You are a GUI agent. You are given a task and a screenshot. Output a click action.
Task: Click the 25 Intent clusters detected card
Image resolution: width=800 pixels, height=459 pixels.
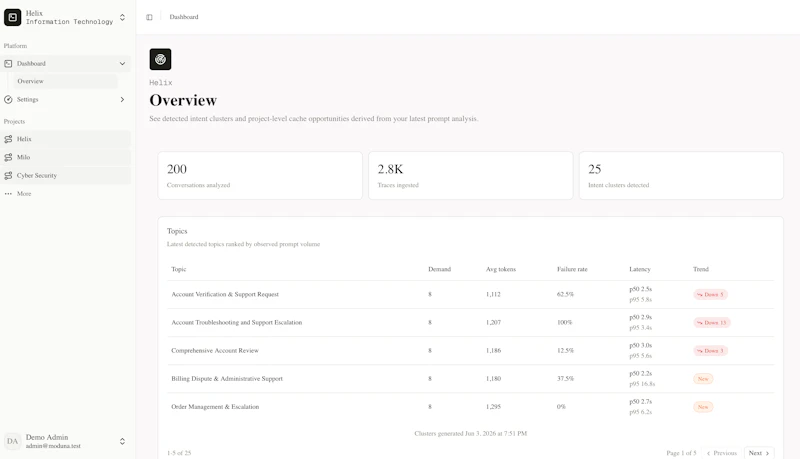click(x=681, y=175)
